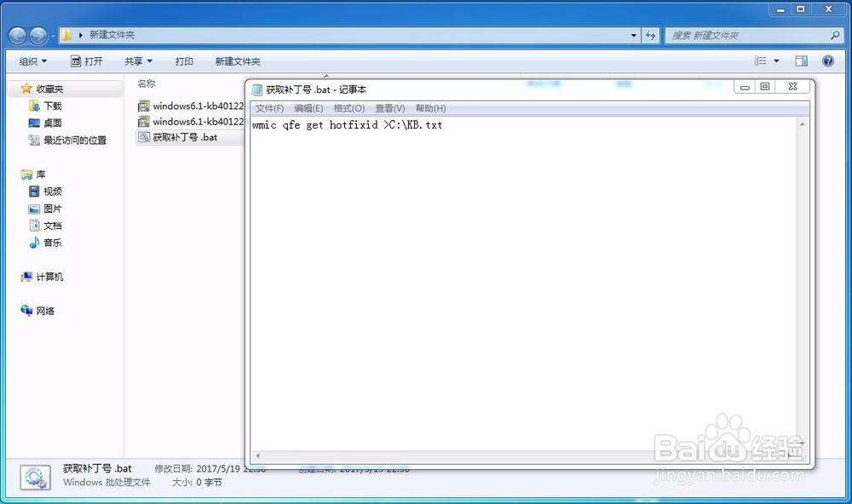Click the refresh icon beside the address bar
This screenshot has height=504, width=852.
[650, 35]
